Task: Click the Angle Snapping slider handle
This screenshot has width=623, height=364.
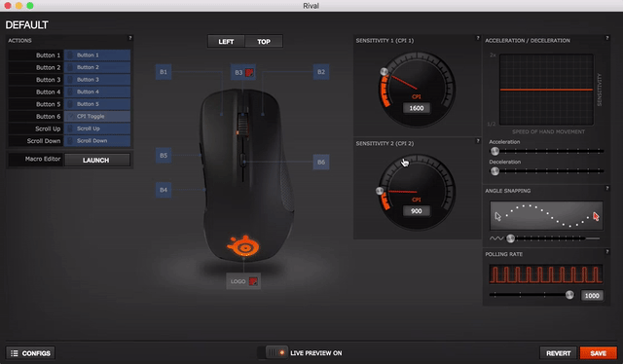Action: click(x=511, y=238)
